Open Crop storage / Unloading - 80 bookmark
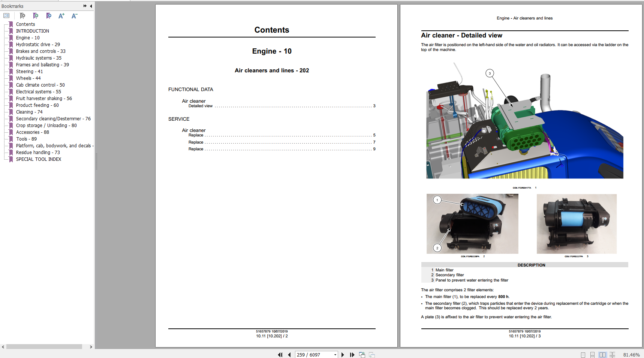644x358 pixels. click(x=46, y=126)
